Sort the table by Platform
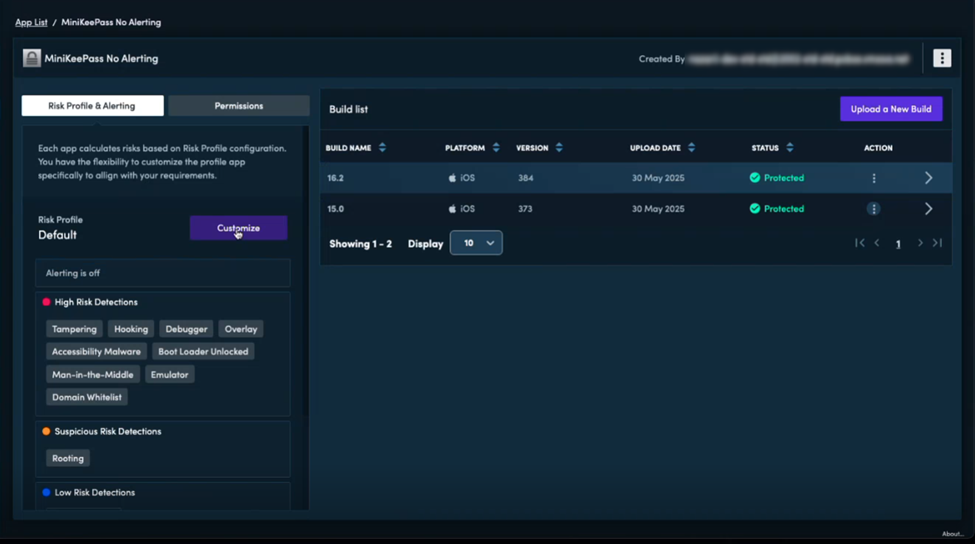975x544 pixels. (x=496, y=148)
